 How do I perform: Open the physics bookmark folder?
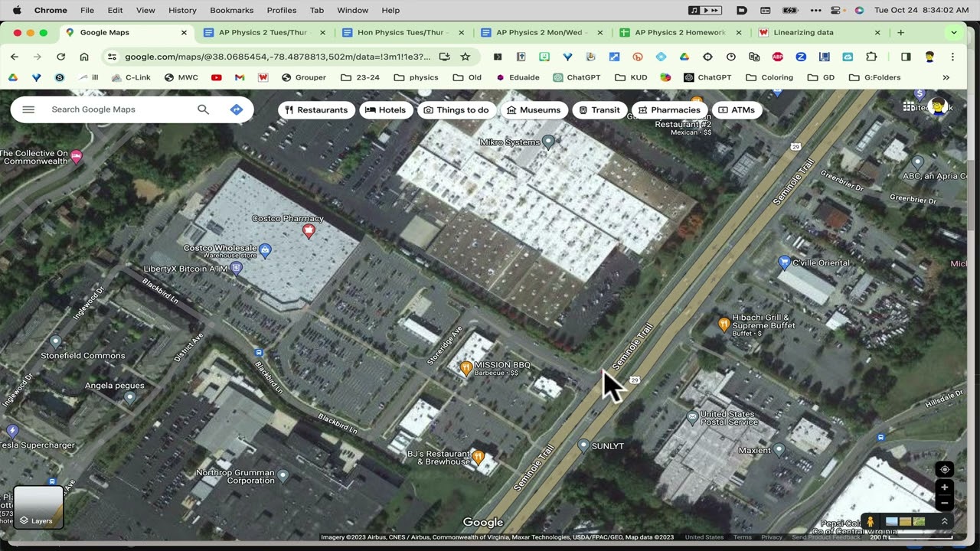click(416, 77)
